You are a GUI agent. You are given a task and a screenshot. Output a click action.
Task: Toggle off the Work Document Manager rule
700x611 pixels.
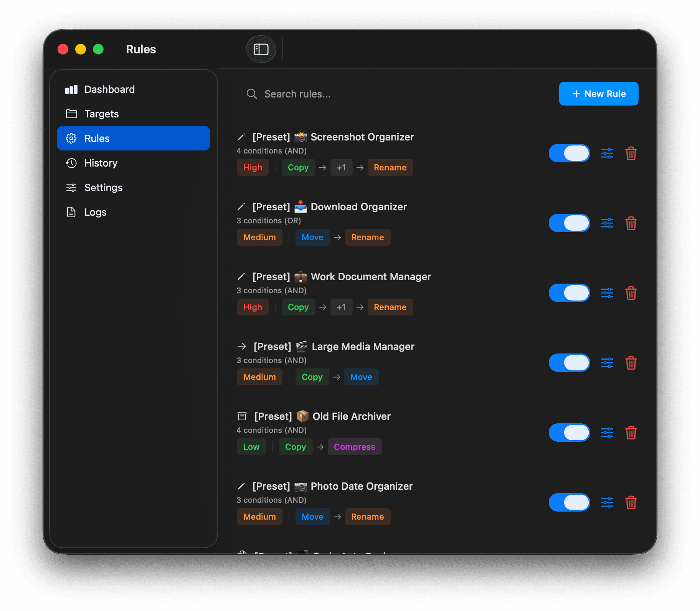(x=569, y=293)
